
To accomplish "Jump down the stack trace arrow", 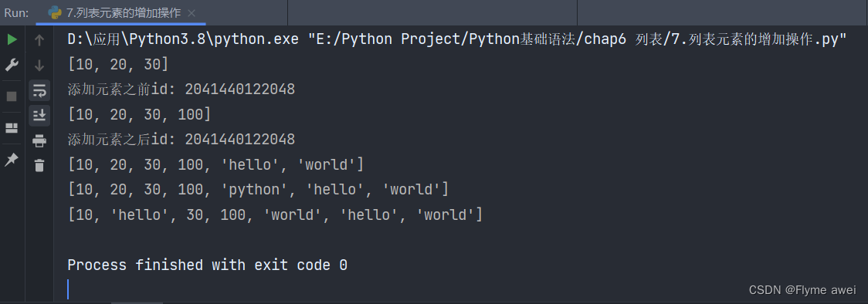I will pyautogui.click(x=39, y=66).
